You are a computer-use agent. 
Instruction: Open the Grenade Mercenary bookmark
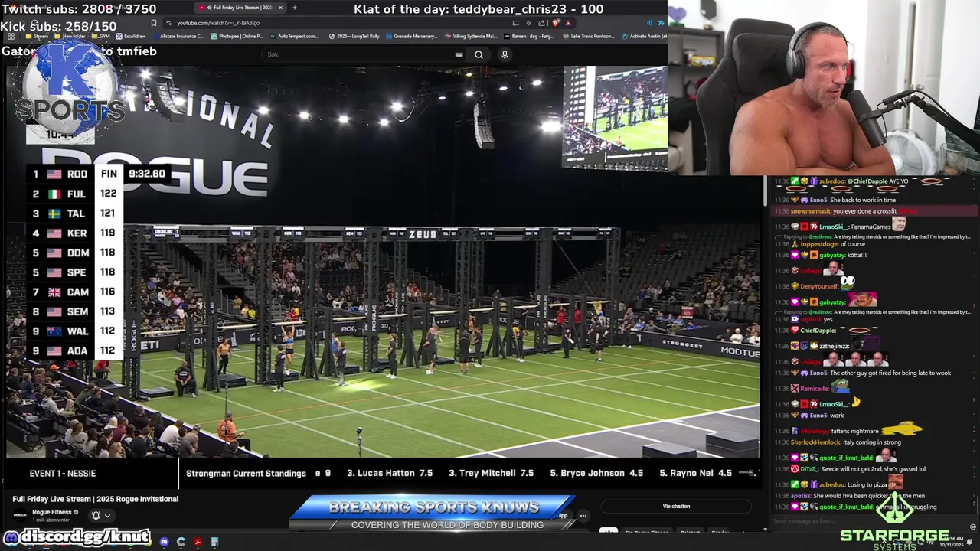412,36
